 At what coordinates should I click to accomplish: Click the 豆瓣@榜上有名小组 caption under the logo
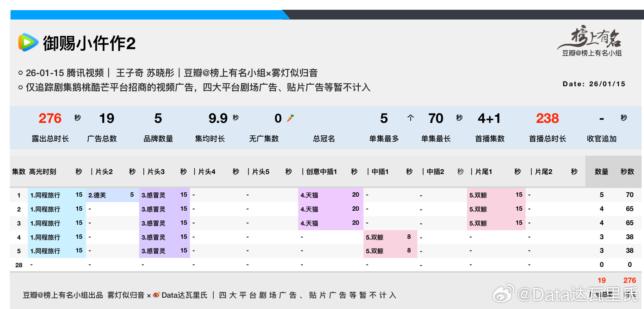pos(592,53)
